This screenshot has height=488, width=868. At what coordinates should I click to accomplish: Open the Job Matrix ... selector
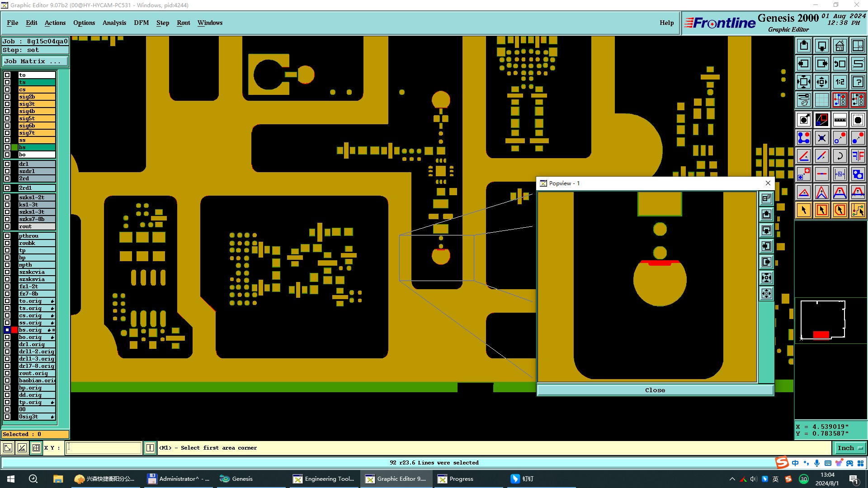pyautogui.click(x=35, y=61)
